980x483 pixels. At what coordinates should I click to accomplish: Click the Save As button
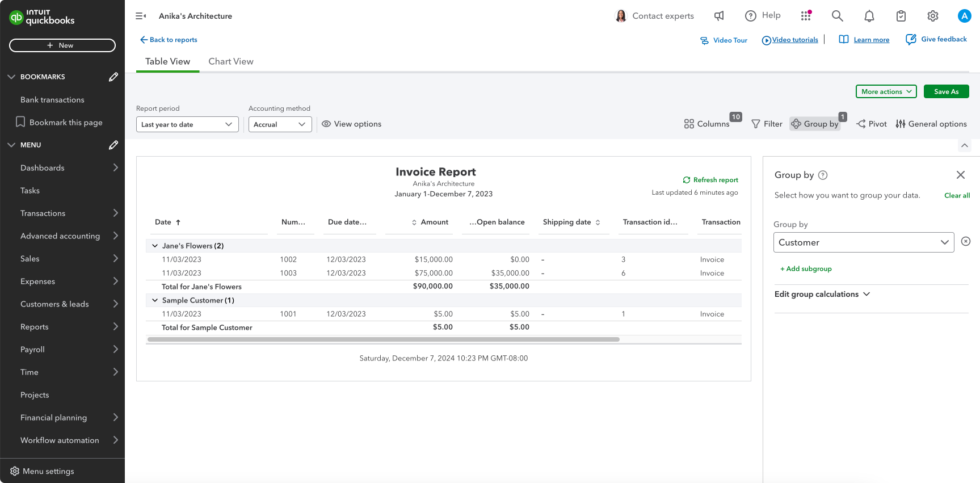click(946, 91)
